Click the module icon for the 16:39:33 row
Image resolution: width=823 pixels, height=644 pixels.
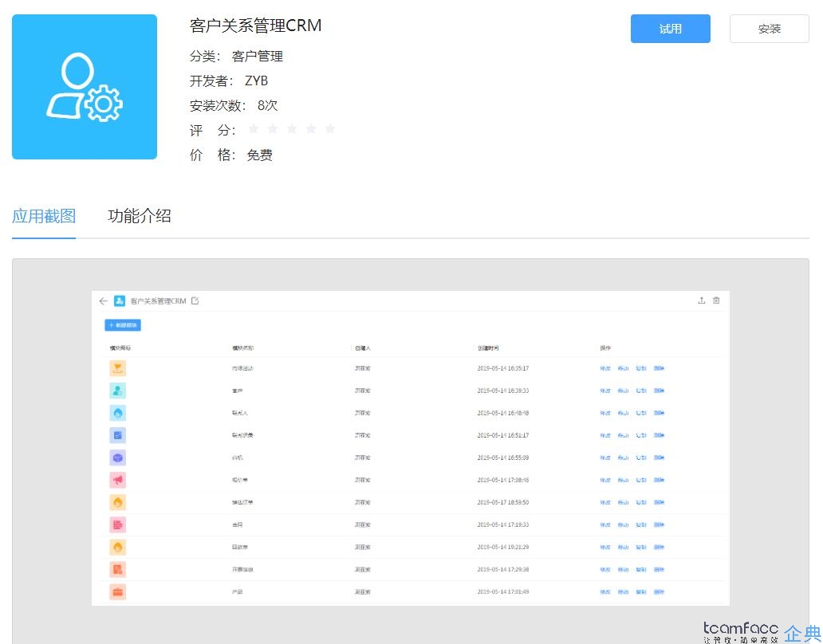[117, 391]
